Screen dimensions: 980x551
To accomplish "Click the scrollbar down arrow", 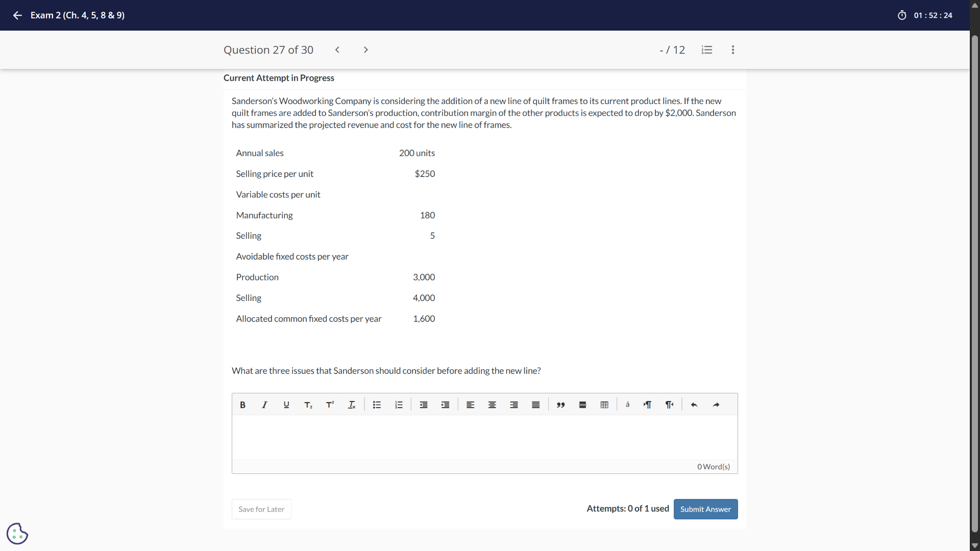I will pos(975,546).
